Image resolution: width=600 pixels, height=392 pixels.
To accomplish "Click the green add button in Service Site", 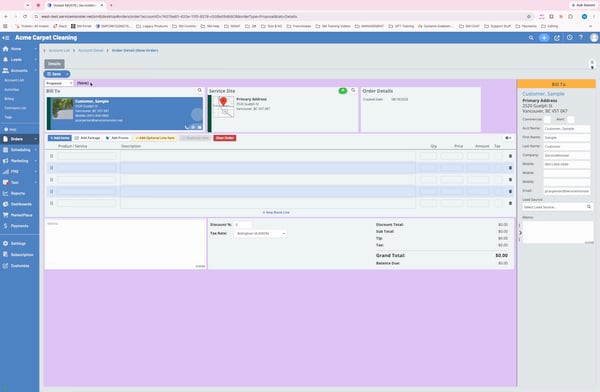I will tap(342, 91).
